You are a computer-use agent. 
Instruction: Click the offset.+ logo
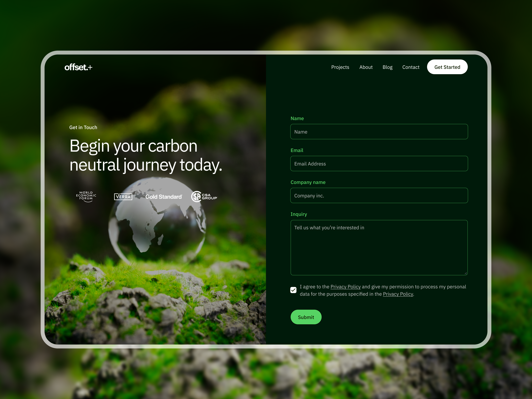(x=78, y=67)
